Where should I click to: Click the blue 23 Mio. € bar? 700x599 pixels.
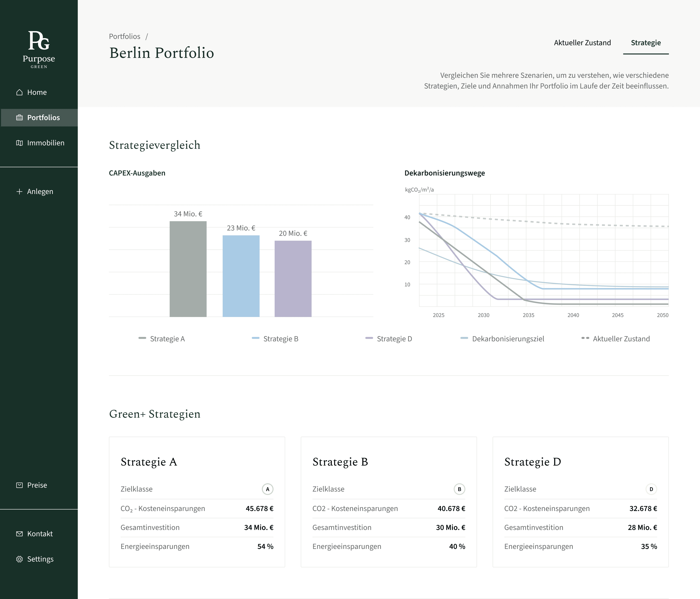click(241, 276)
